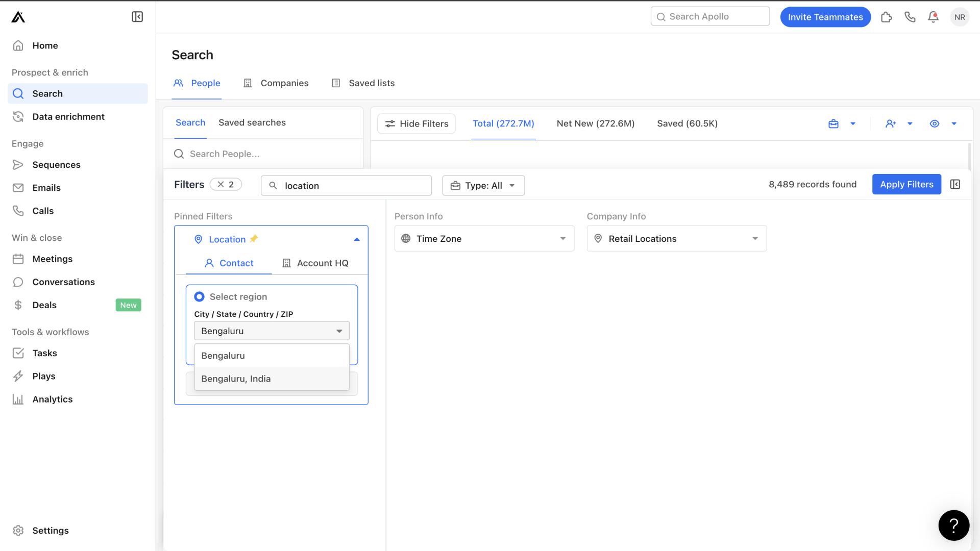
Task: Switch to the Companies search tab
Action: [x=285, y=83]
